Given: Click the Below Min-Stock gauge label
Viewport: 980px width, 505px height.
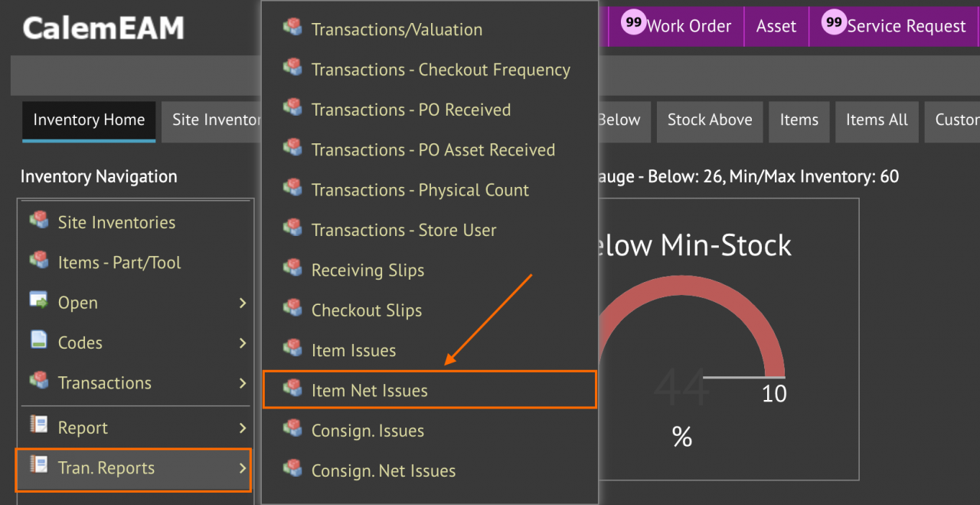Looking at the screenshot, I should coord(694,245).
